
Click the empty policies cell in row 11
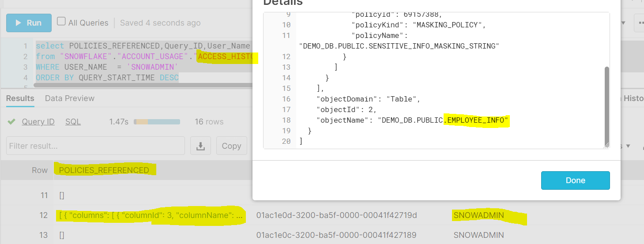pos(62,195)
